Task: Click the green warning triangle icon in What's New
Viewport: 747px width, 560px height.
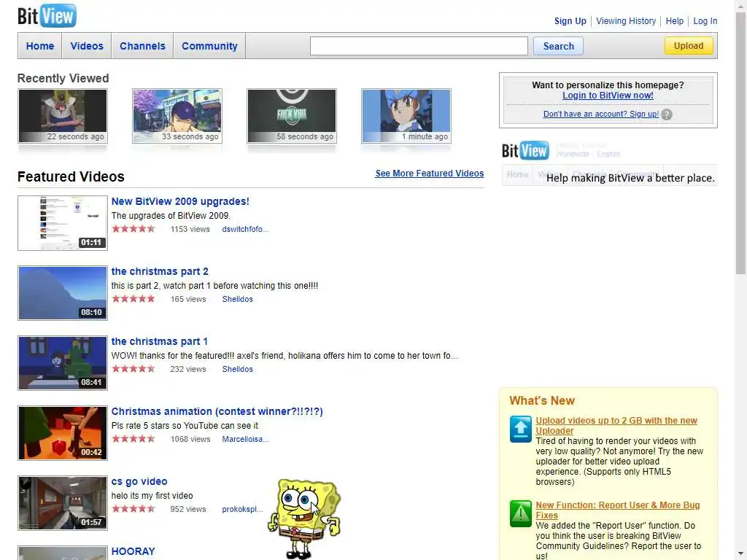Action: tap(520, 514)
